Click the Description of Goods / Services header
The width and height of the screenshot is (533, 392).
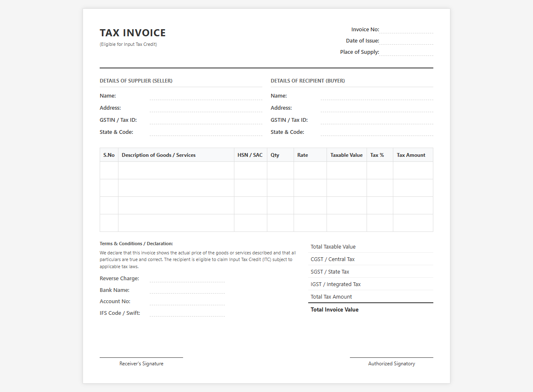(x=176, y=155)
